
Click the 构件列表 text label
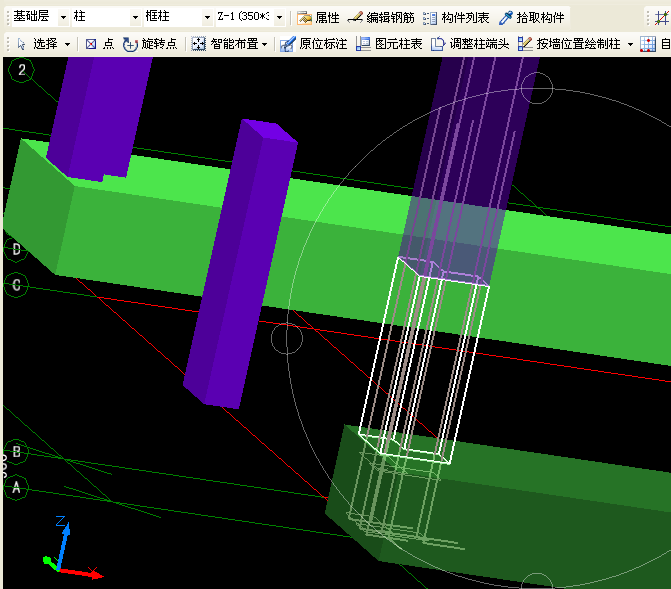tap(465, 18)
